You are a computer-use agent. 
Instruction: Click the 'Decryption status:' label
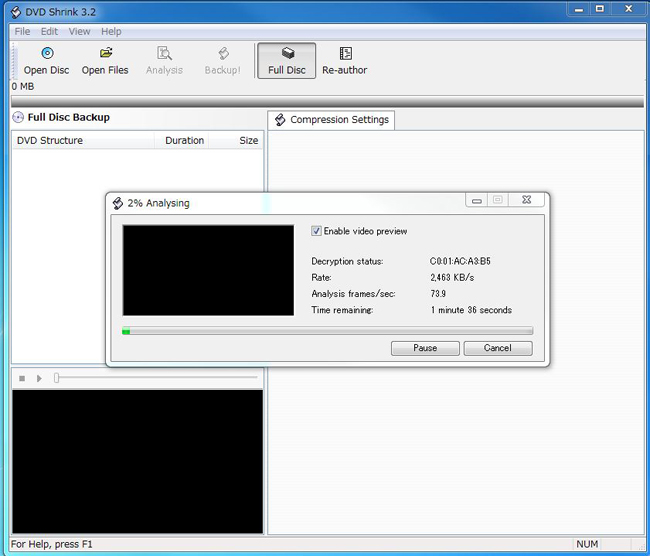pos(347,261)
